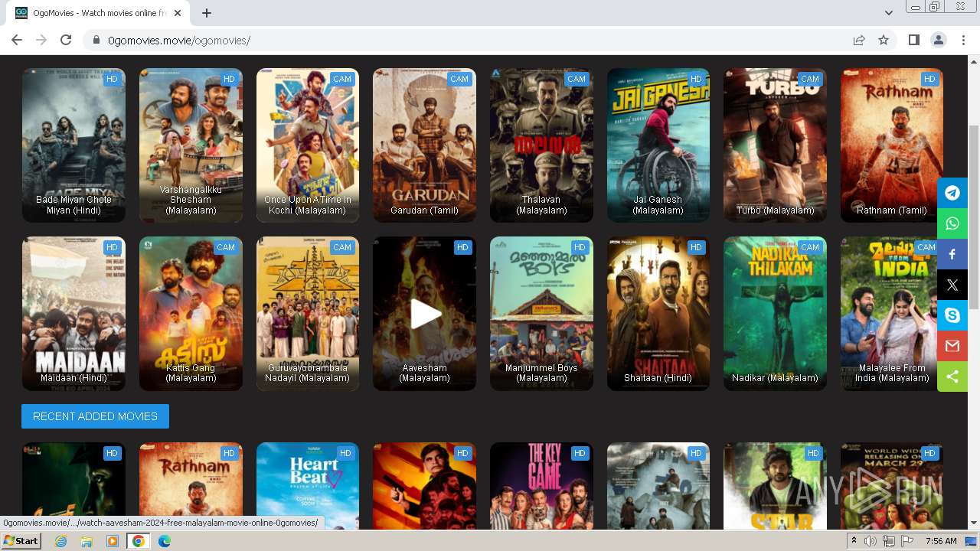Bookmark this page with star icon
This screenshot has width=980, height=551.
click(884, 40)
